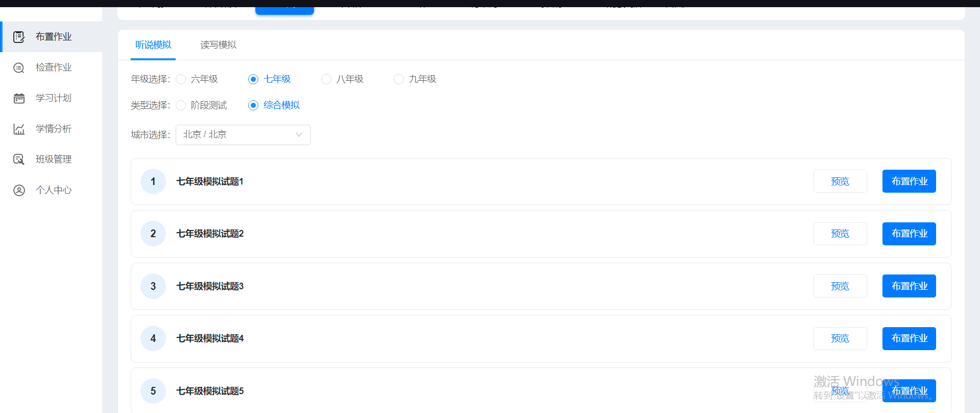Click the 布置作业 sidebar icon
This screenshot has width=980, height=413.
[19, 37]
